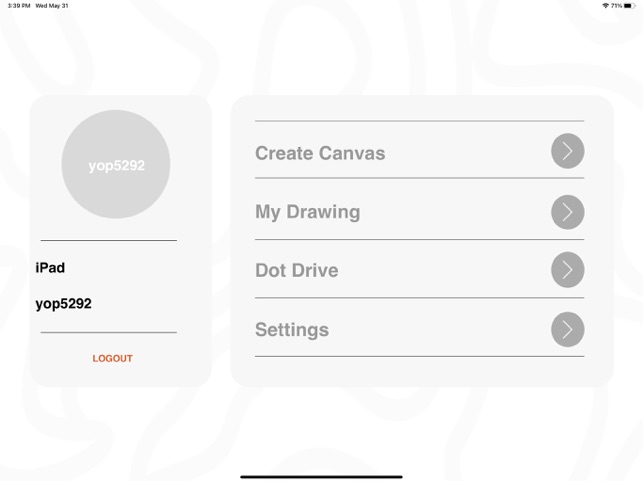Log out with the LOGOUT button
Image resolution: width=643 pixels, height=482 pixels.
click(x=112, y=358)
